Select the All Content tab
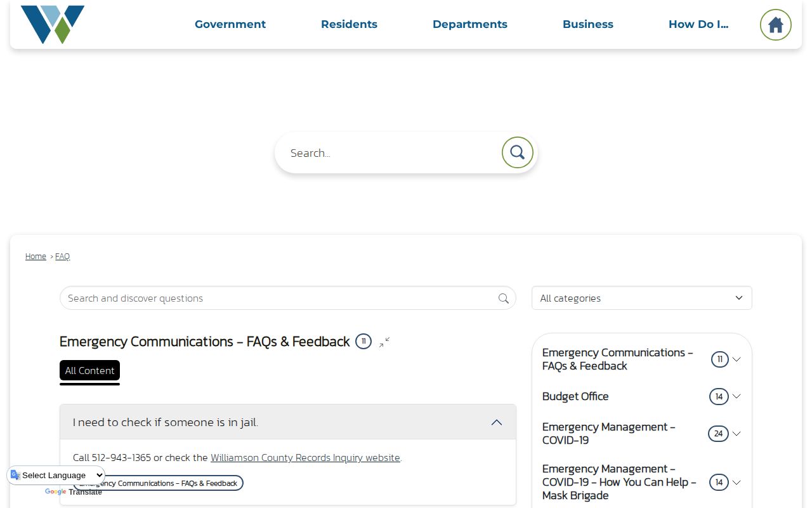Viewport: 812px width, 508px height. coord(89,371)
